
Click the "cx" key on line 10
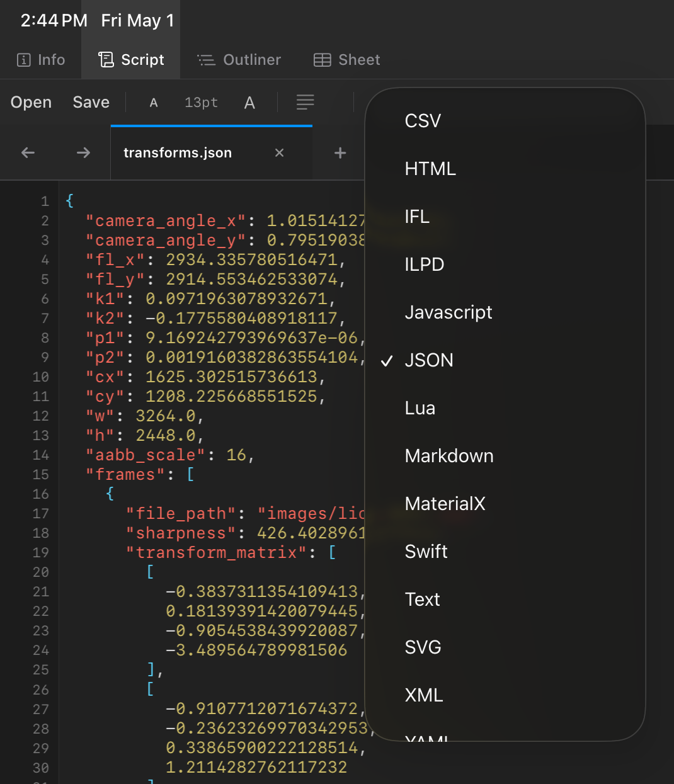click(x=105, y=377)
